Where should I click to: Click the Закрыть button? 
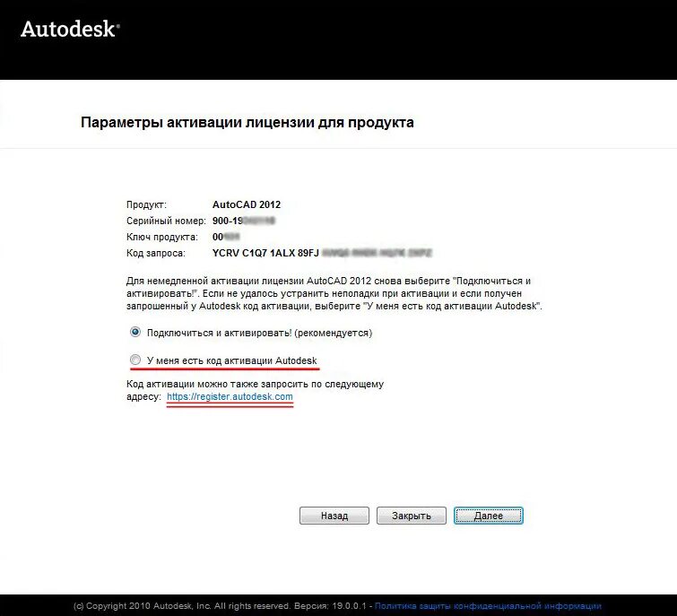[411, 516]
